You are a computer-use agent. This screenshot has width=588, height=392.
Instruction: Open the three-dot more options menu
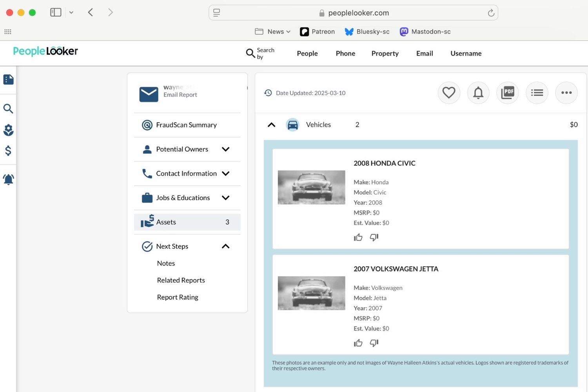[x=566, y=93]
